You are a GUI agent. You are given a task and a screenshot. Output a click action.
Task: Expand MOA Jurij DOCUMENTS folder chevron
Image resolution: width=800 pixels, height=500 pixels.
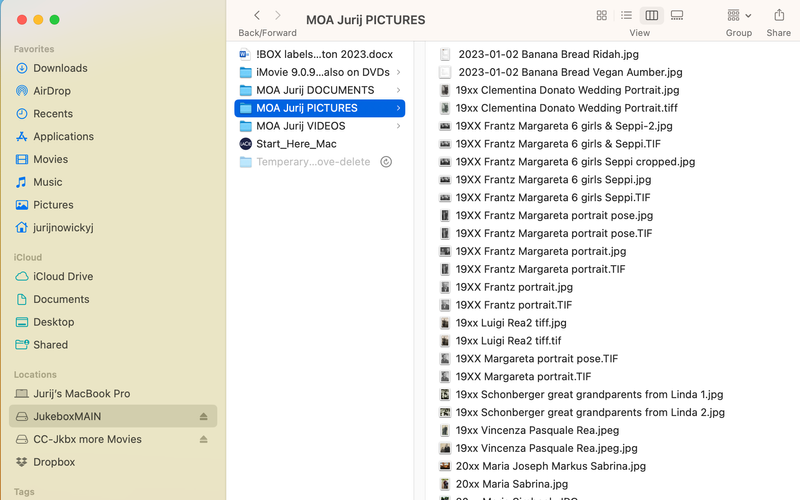click(x=398, y=90)
